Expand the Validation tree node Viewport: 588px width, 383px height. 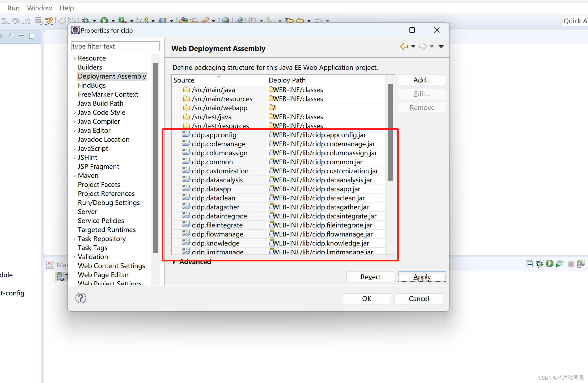pos(75,257)
